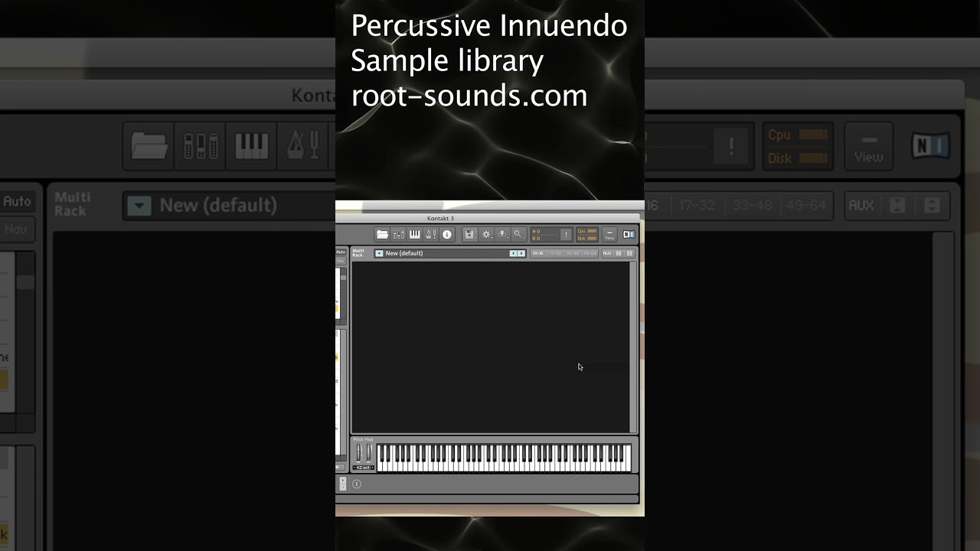Click the large NI logo in blurred background

(930, 145)
